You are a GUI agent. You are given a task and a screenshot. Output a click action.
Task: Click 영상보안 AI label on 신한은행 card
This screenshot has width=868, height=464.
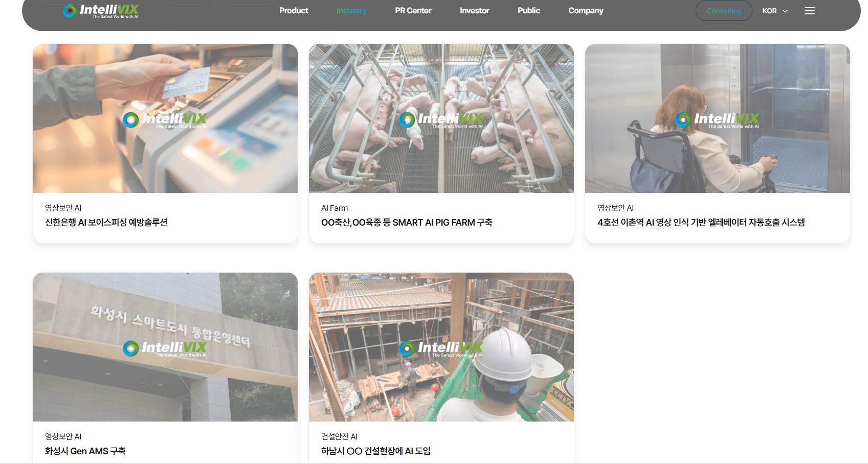coord(63,208)
